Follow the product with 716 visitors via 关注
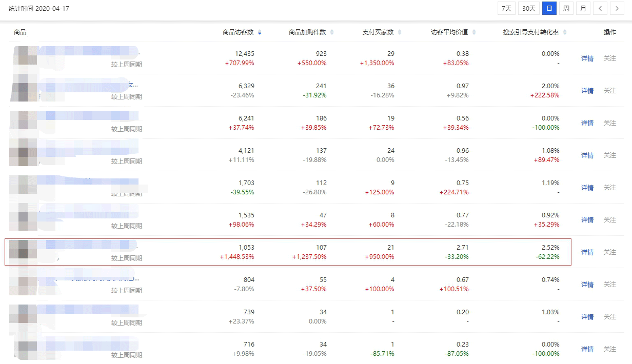Image resolution: width=632 pixels, height=364 pixels. pos(610,349)
